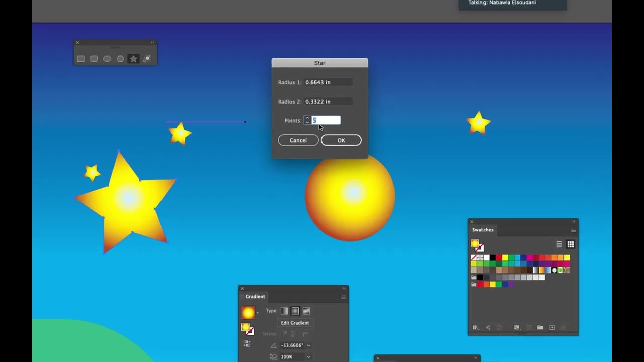644x362 pixels.
Task: Select the Rounded Rectangle tool
Action: (x=94, y=59)
